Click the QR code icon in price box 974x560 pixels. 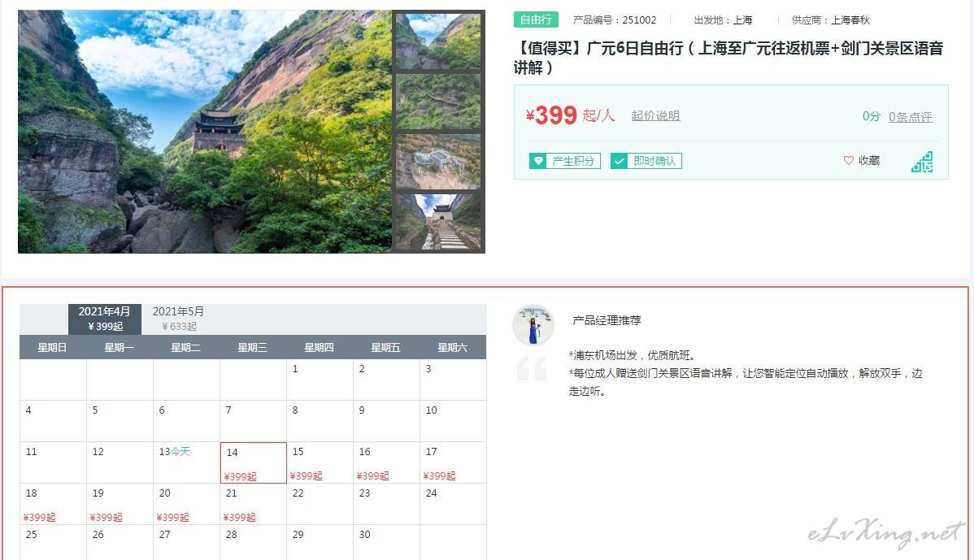point(923,162)
